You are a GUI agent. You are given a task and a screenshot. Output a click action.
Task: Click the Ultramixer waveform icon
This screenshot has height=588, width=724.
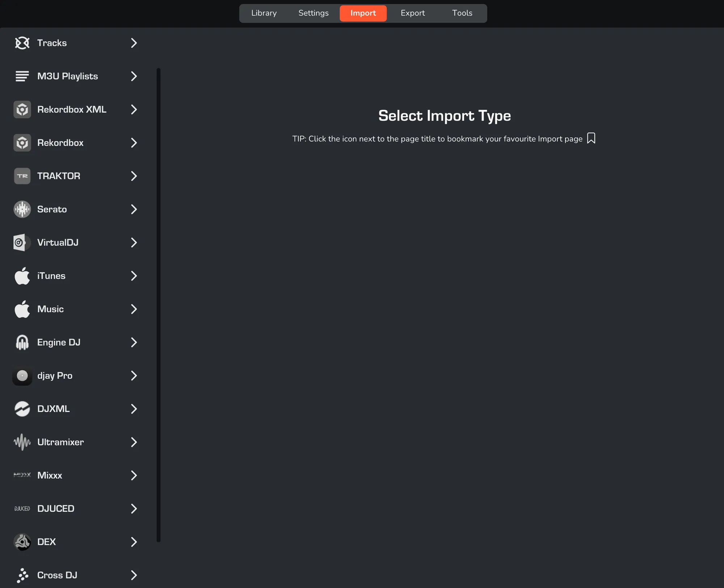point(22,442)
